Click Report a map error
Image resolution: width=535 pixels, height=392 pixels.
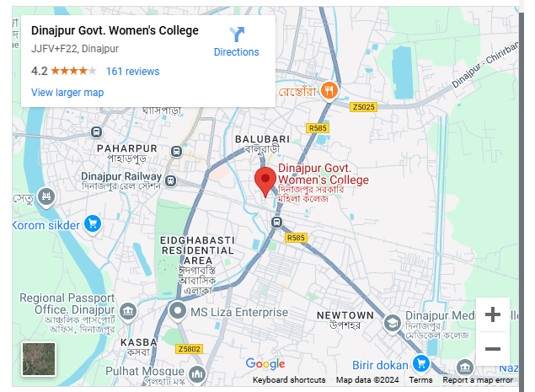(x=478, y=380)
